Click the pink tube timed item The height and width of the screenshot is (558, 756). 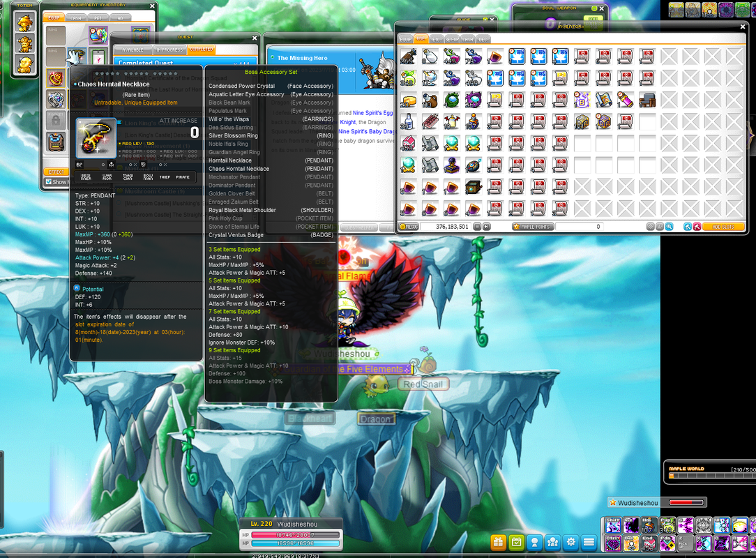[626, 100]
